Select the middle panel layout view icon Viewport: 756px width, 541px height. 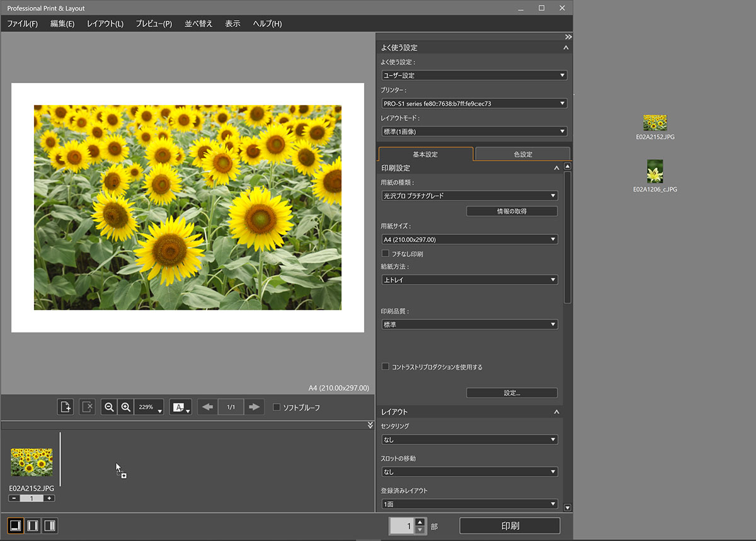coord(33,525)
